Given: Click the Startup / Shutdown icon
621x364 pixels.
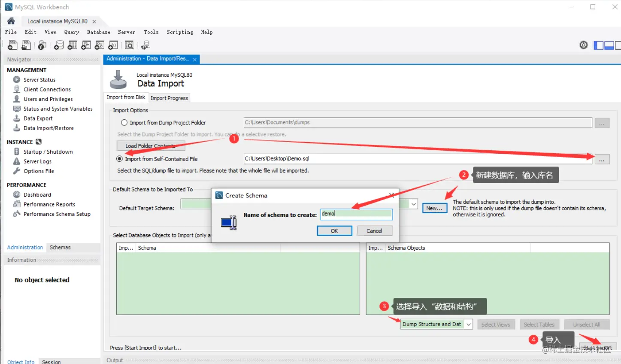Looking at the screenshot, I should [17, 152].
